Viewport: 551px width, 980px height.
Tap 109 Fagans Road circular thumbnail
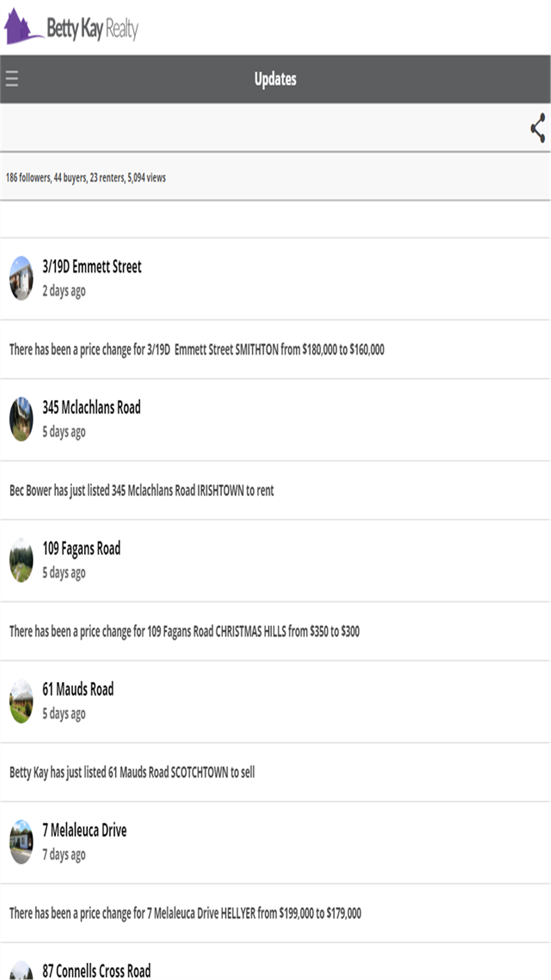(21, 560)
